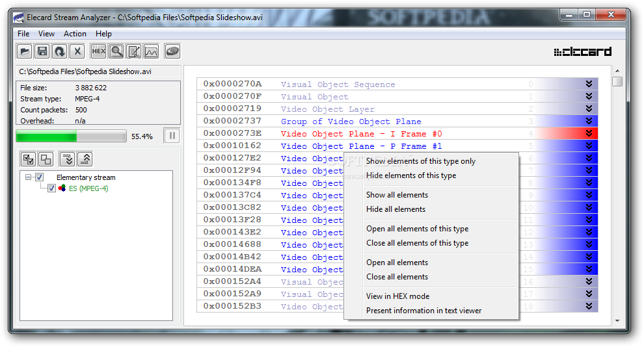The width and height of the screenshot is (644, 347).
Task: Toggle the ES (MPEG-4) checkbox
Action: (x=52, y=188)
